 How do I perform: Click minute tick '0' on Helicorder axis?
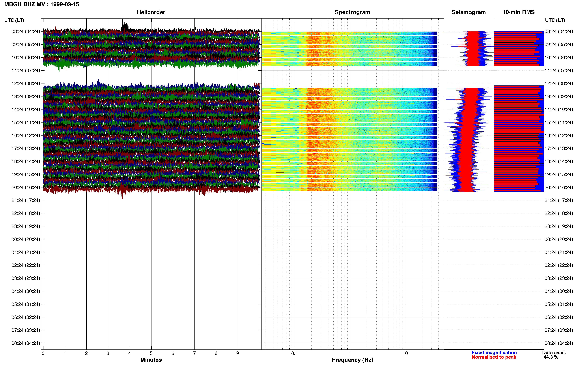(43, 353)
